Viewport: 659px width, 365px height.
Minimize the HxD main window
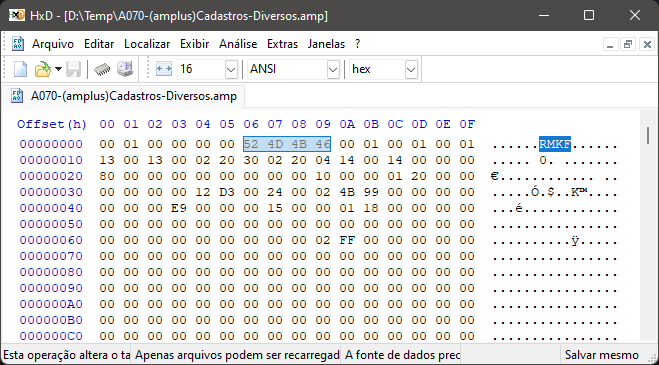point(544,16)
